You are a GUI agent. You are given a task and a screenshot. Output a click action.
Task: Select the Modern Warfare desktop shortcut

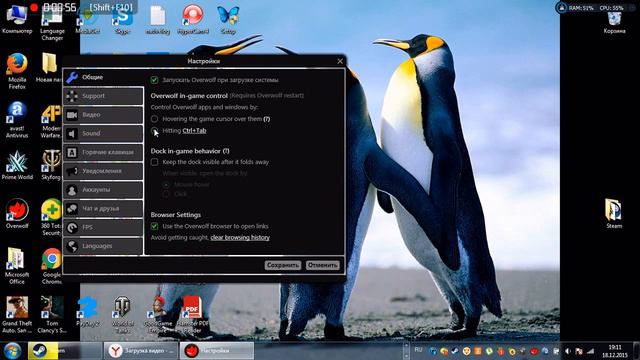click(x=51, y=120)
